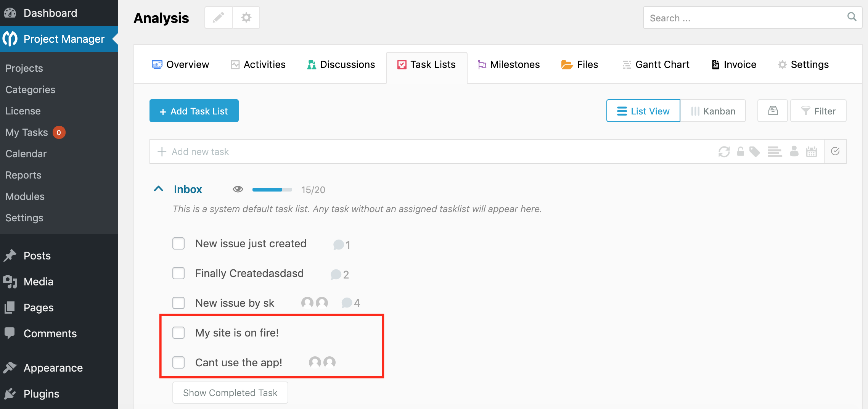Open the Gantt Chart tab
868x409 pixels.
(656, 64)
